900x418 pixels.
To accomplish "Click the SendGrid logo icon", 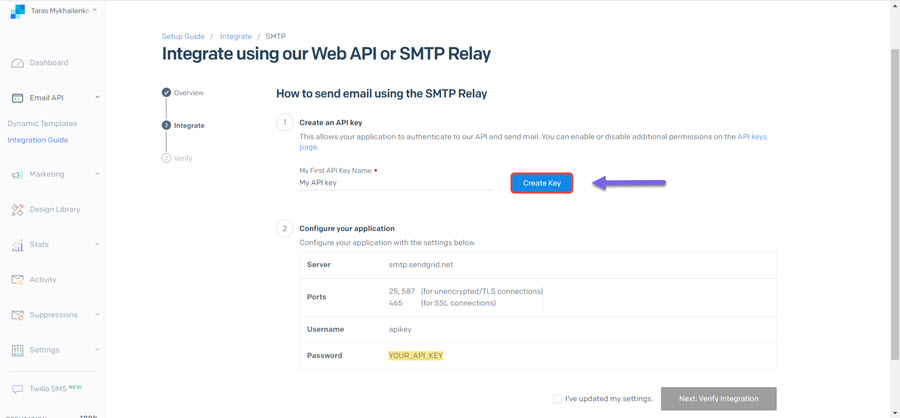I will pyautogui.click(x=18, y=11).
